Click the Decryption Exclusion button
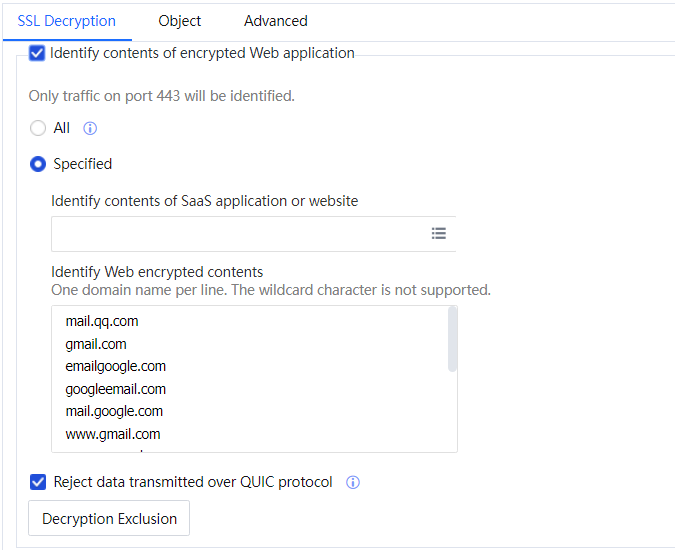 click(109, 519)
